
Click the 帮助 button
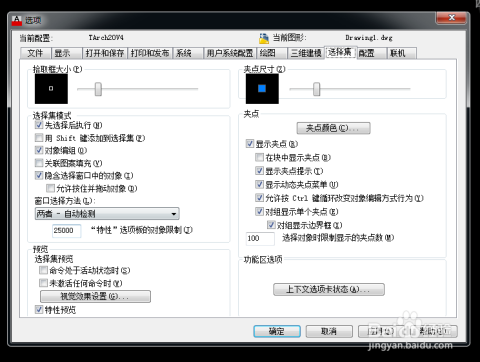click(433, 331)
